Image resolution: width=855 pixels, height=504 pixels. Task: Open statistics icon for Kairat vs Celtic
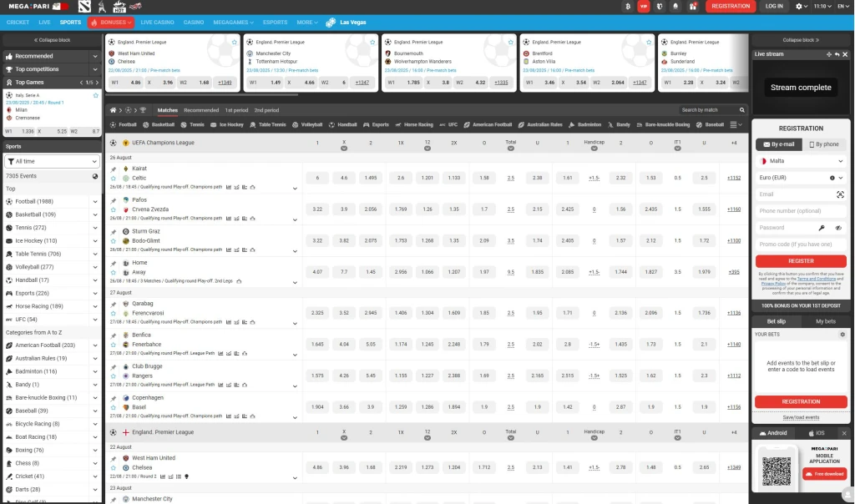229,187
